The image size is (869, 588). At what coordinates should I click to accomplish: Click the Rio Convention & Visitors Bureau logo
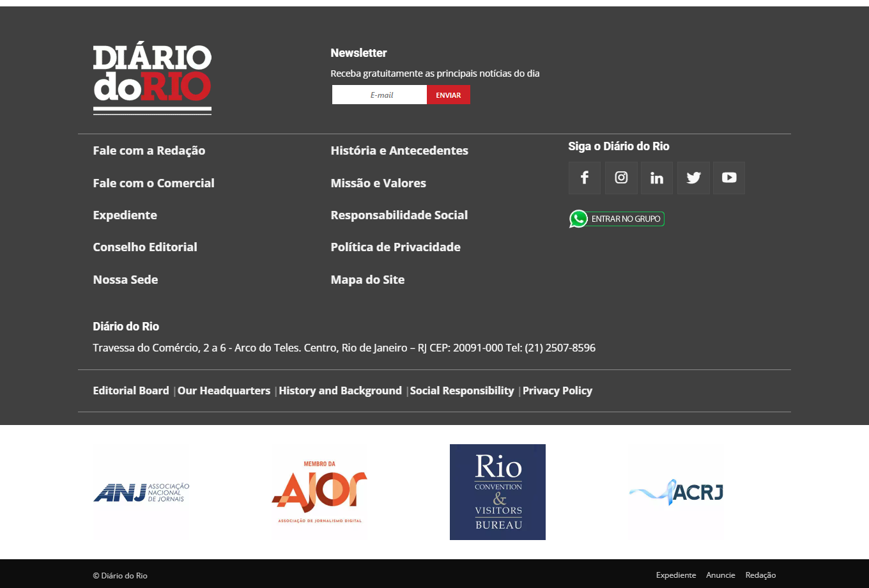[x=498, y=492]
